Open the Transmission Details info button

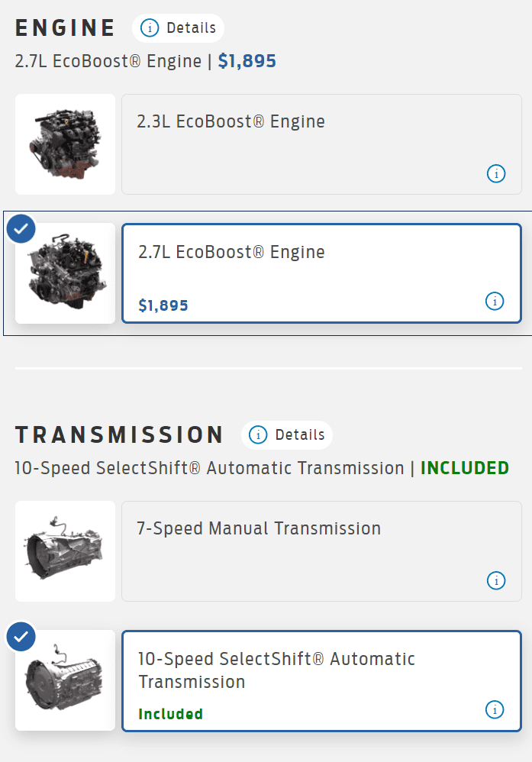click(x=287, y=435)
